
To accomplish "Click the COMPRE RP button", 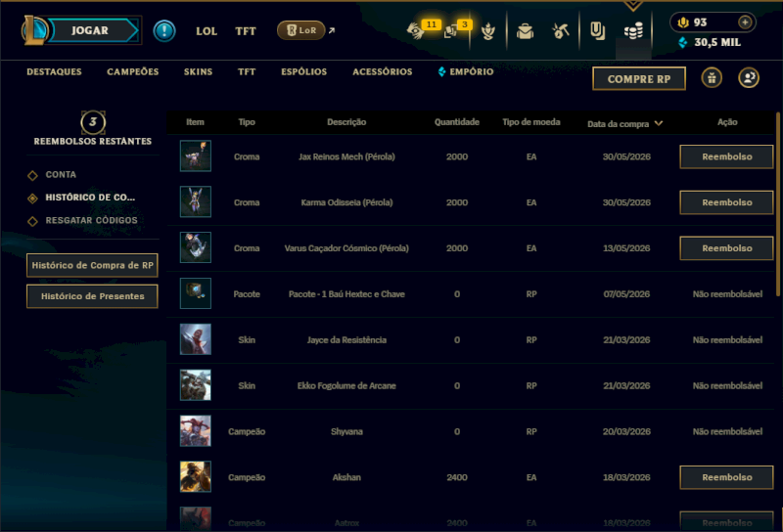I will 639,79.
